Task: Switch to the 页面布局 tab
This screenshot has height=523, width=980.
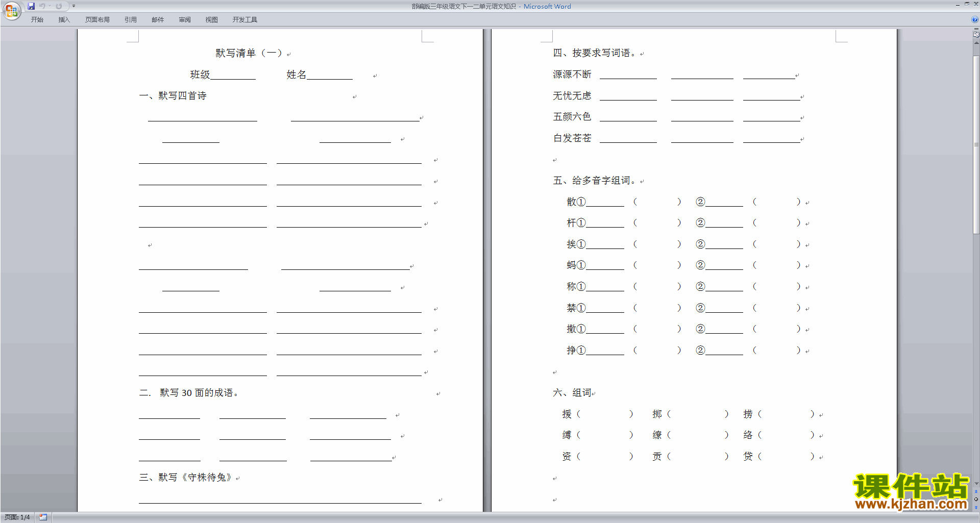Action: [97, 20]
